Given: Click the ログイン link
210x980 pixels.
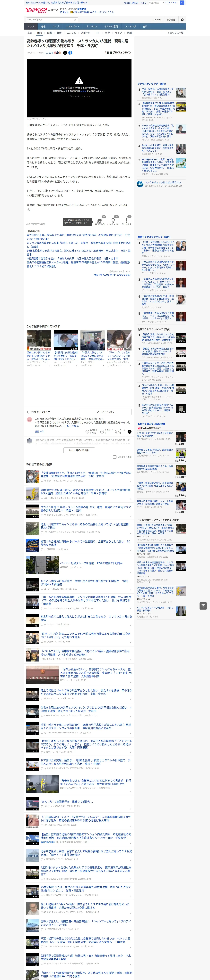Looking at the screenshot, I should (x=64, y=12).
